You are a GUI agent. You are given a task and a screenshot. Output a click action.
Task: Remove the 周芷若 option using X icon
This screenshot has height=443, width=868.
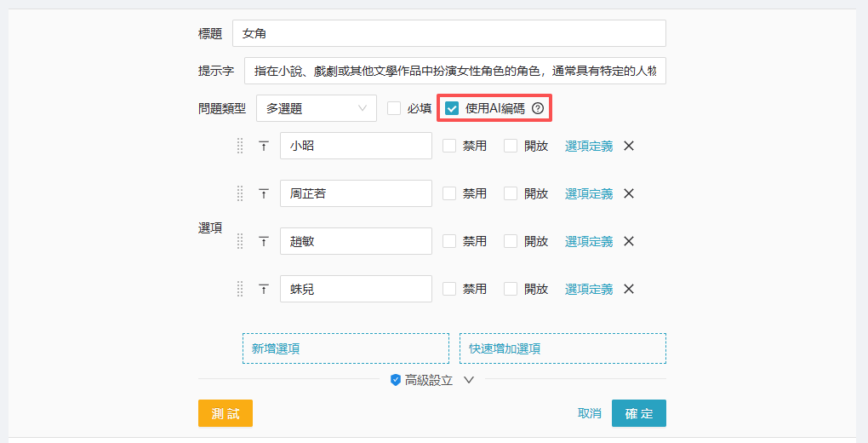point(629,193)
